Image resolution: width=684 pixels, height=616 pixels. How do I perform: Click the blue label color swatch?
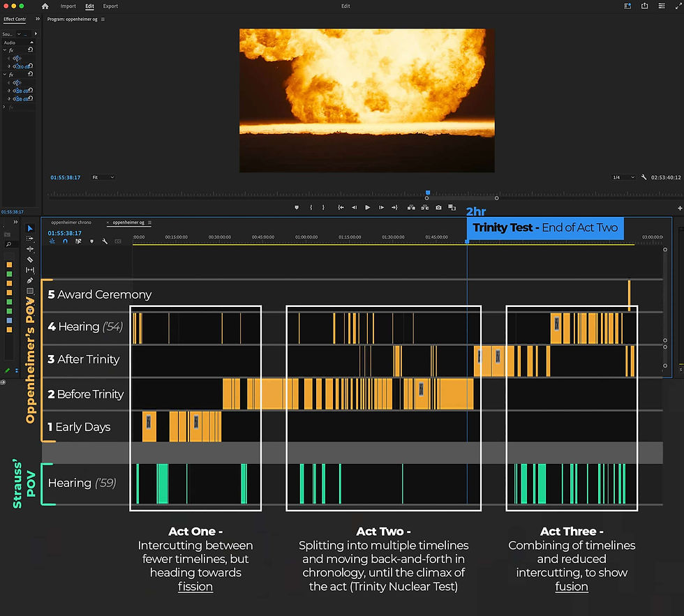click(9, 320)
